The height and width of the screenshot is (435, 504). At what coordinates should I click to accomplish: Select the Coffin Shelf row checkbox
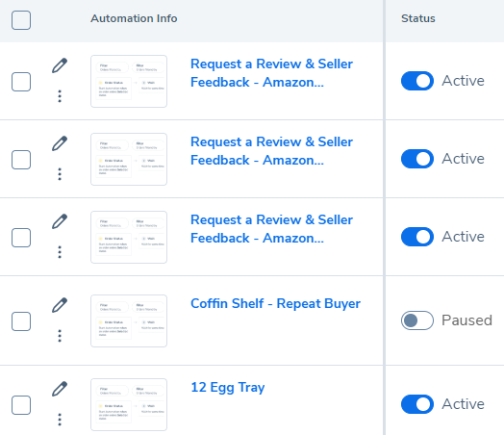click(21, 321)
